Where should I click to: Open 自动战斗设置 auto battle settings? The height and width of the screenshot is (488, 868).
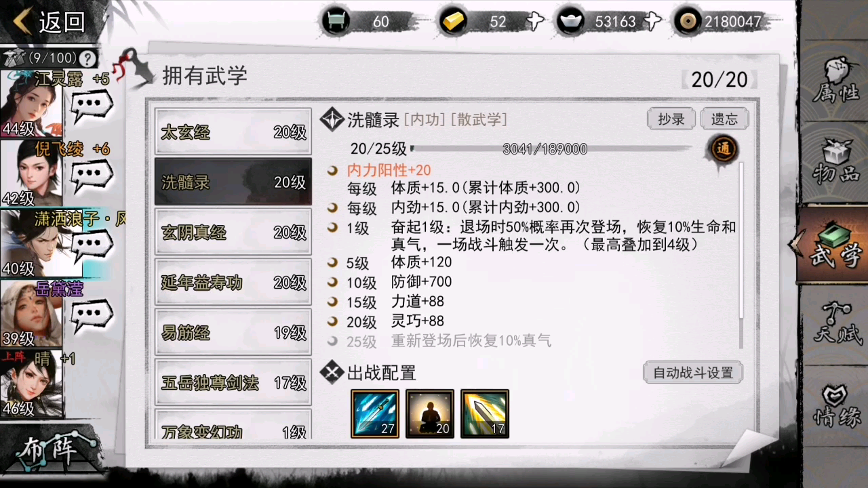(693, 373)
